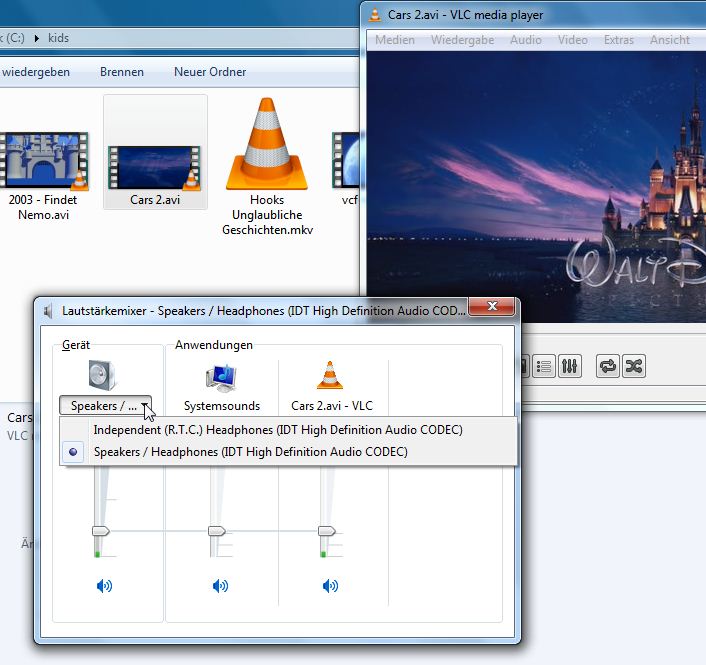
Task: Select 2003 - Findet Nemo.avi thumbnail
Action: (44, 160)
